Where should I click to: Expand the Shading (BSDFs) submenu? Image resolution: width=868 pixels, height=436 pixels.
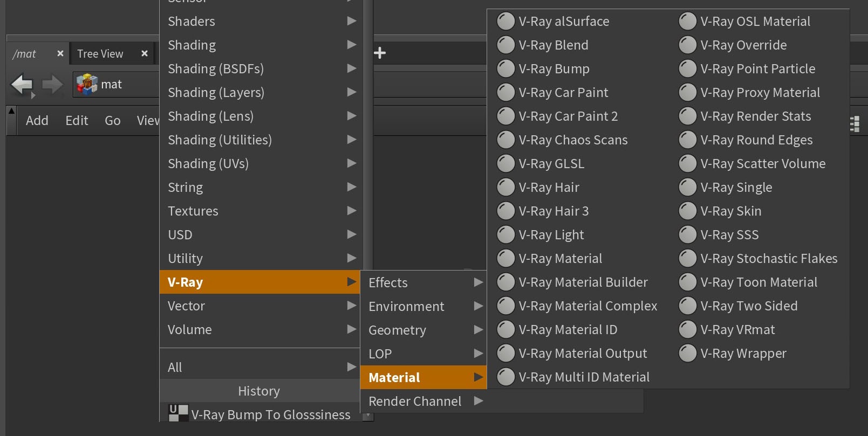pyautogui.click(x=259, y=69)
